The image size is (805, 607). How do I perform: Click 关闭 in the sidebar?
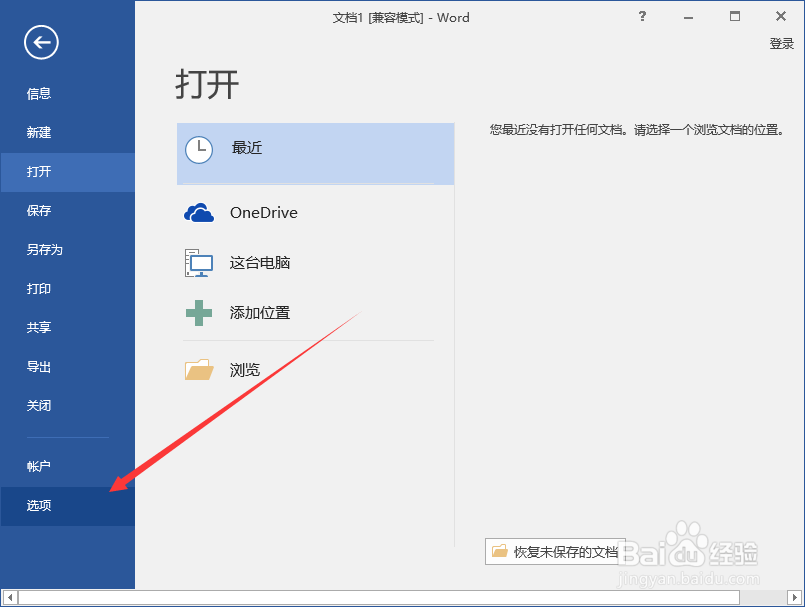click(67, 406)
